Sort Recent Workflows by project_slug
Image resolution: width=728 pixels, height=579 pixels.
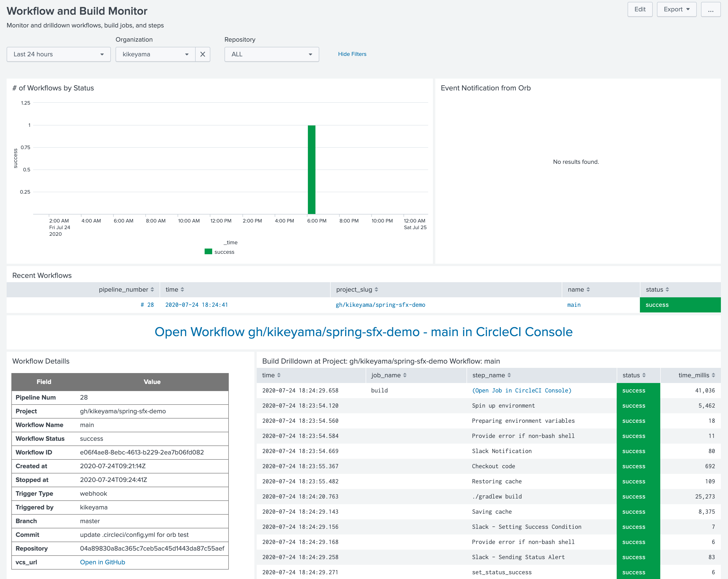(x=357, y=289)
